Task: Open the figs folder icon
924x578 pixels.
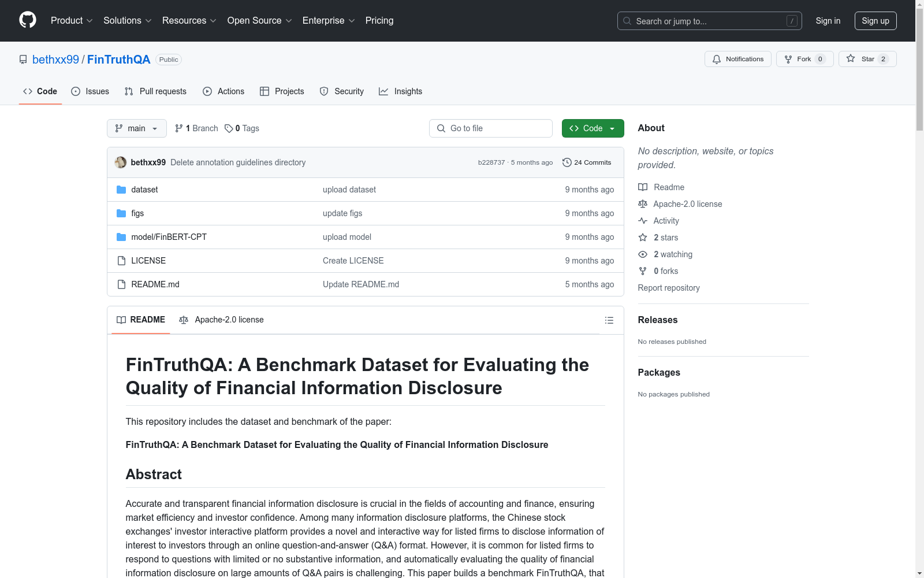Action: (x=121, y=213)
